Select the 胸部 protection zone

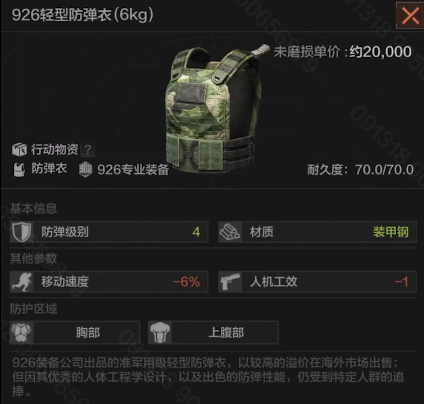pos(75,332)
